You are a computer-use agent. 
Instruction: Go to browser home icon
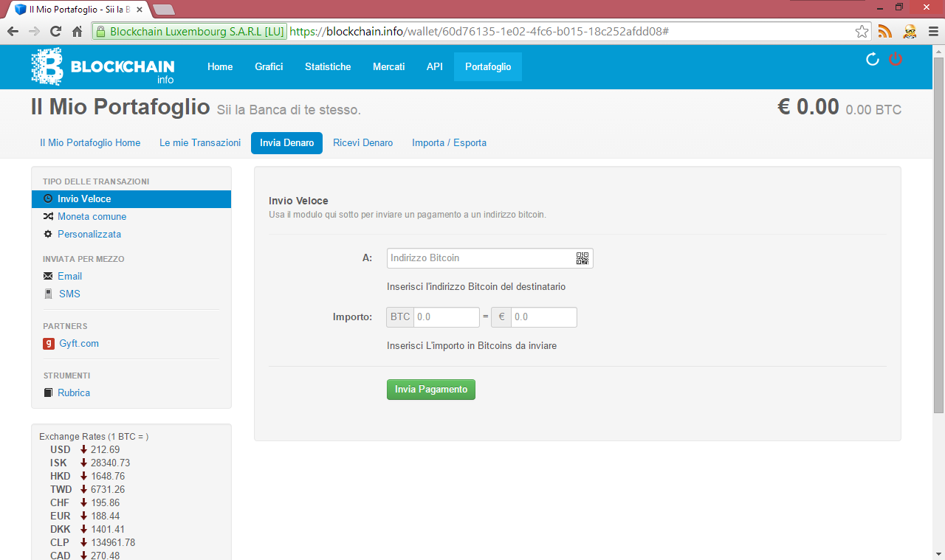[x=77, y=32]
